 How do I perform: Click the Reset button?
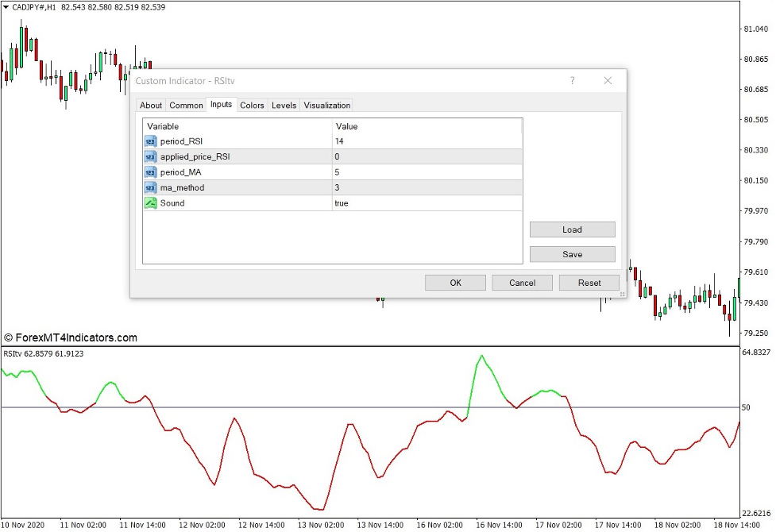point(589,282)
